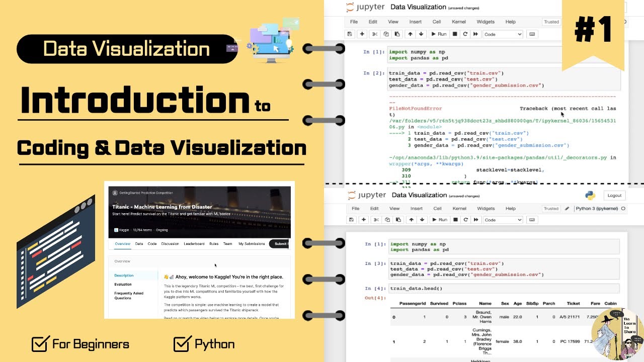This screenshot has height=362, width=644.
Task: Cut cells scissors icon in lower Jupyter toolbar
Action: coord(375,220)
